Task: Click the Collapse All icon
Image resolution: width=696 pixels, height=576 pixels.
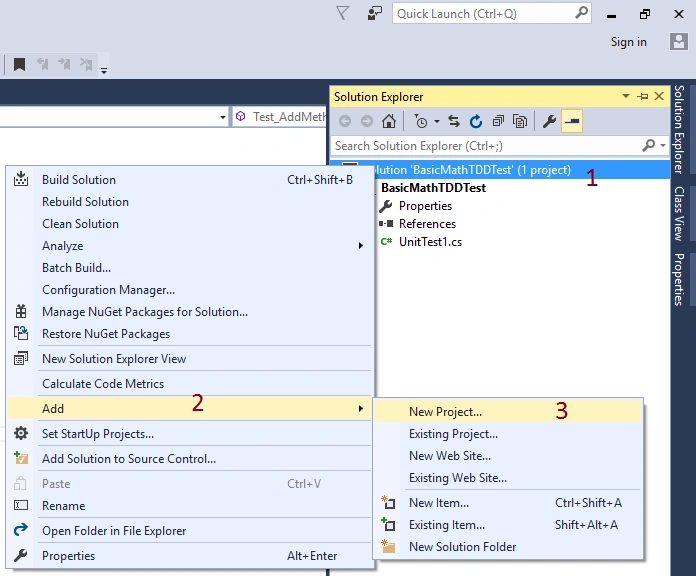Action: [x=498, y=121]
